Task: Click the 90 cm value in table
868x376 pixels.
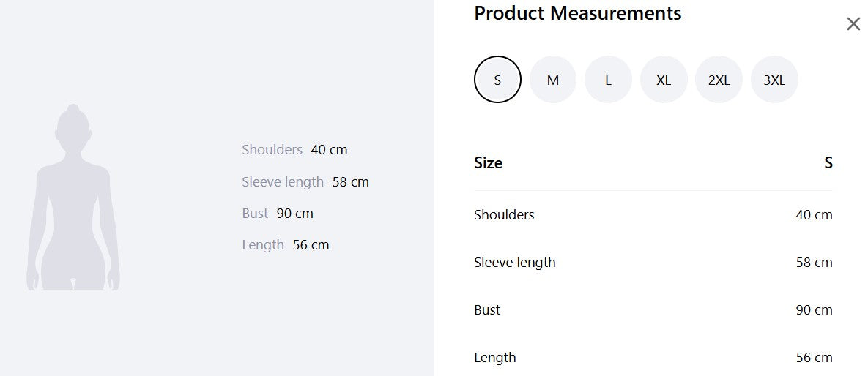Action: click(814, 309)
